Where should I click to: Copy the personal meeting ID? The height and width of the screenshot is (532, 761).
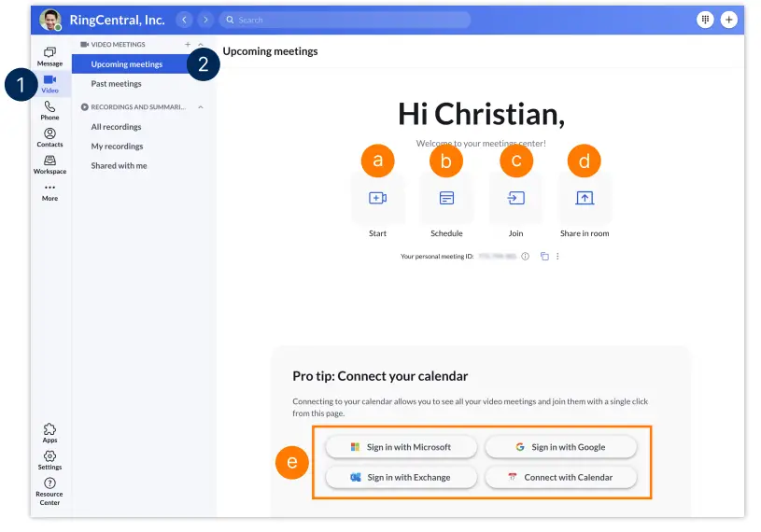pyautogui.click(x=544, y=256)
